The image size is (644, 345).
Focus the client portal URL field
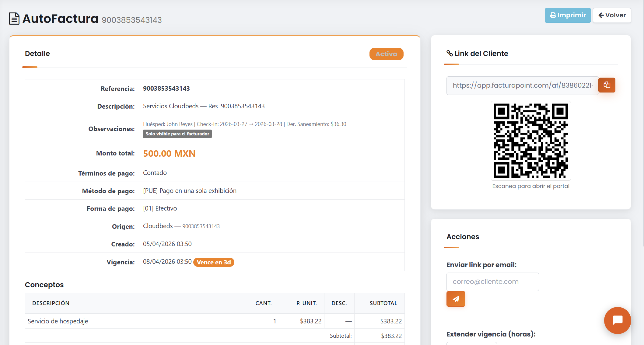522,85
